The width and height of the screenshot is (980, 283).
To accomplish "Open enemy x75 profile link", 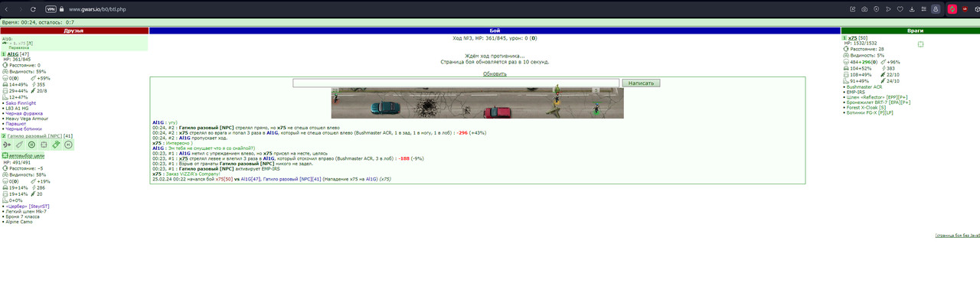I will [x=852, y=37].
